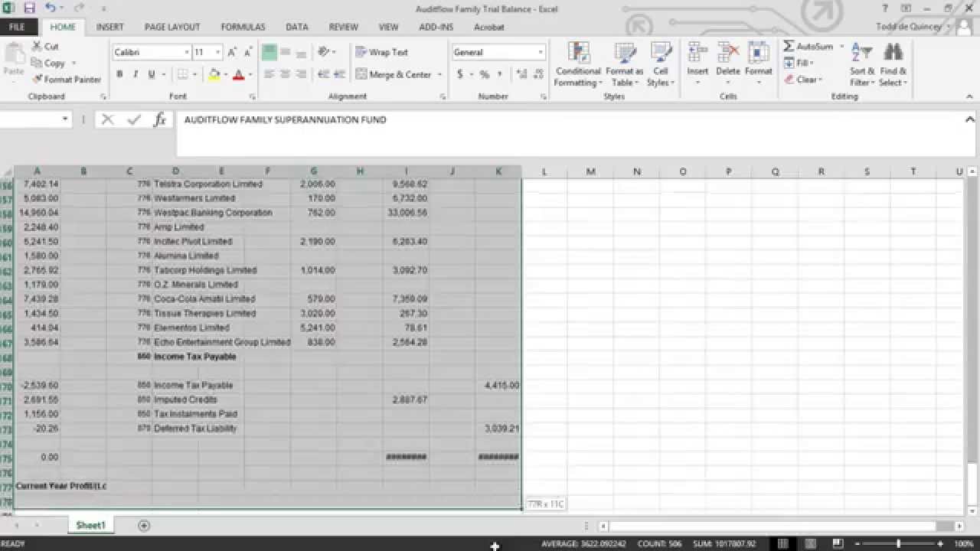Open Cell Styles gallery

(660, 64)
